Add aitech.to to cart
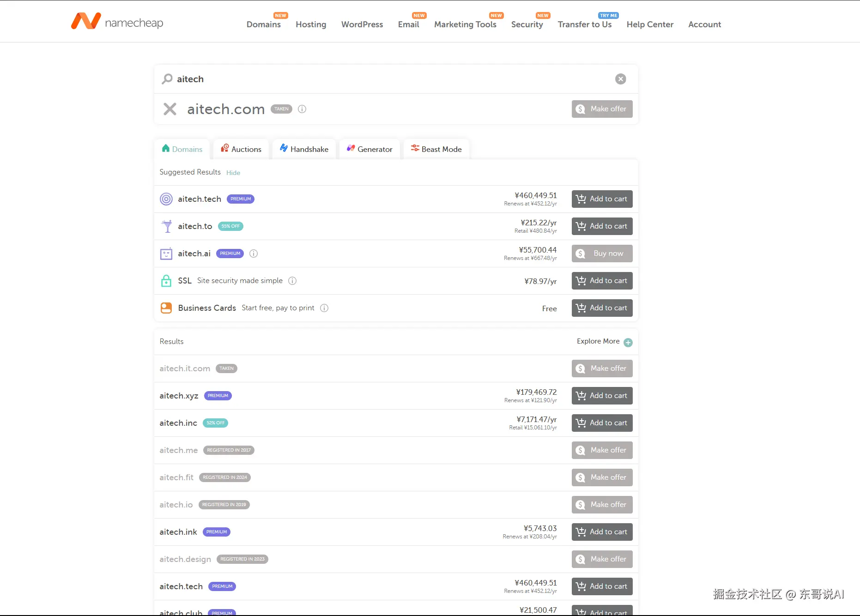 [602, 226]
